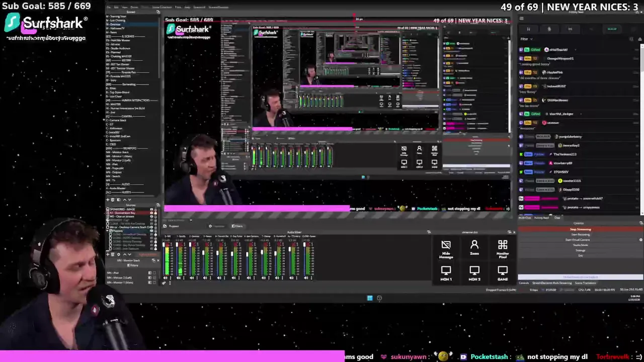Enable Studio Mode in Controls
The image size is (644, 362).
(x=581, y=245)
